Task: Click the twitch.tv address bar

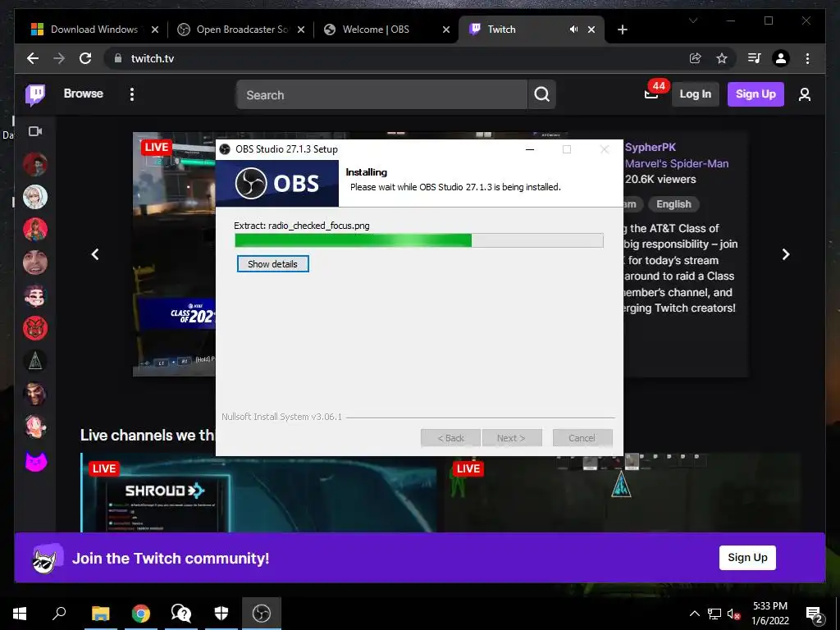Action: [396, 58]
